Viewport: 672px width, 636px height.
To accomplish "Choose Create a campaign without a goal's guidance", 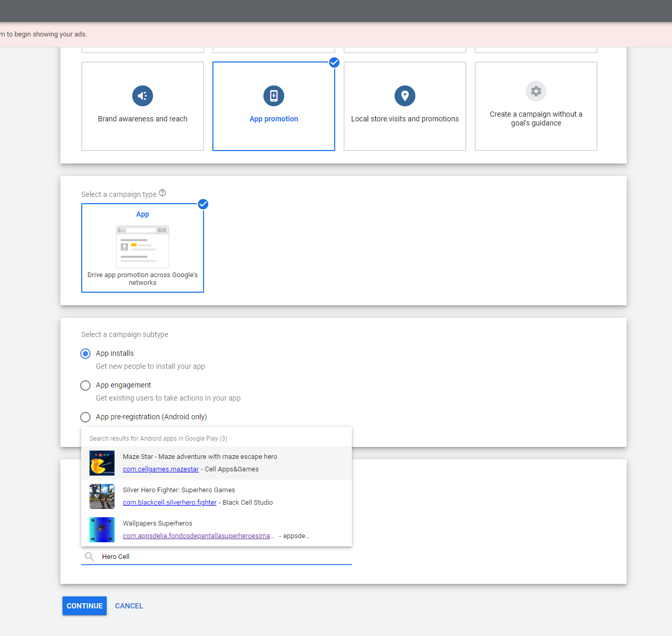I will pyautogui.click(x=536, y=106).
